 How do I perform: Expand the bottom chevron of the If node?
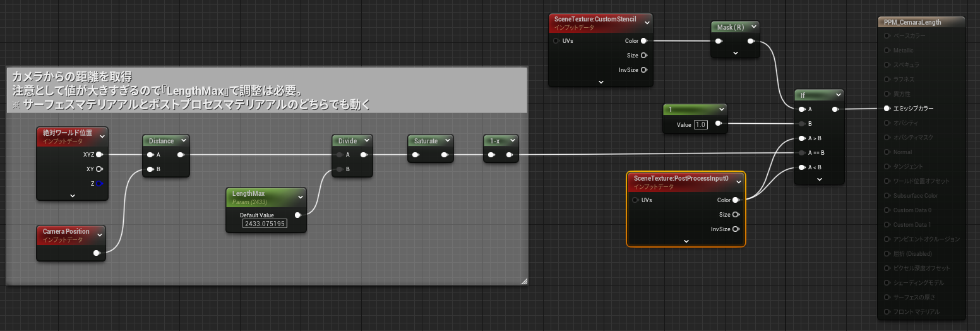coord(819,179)
